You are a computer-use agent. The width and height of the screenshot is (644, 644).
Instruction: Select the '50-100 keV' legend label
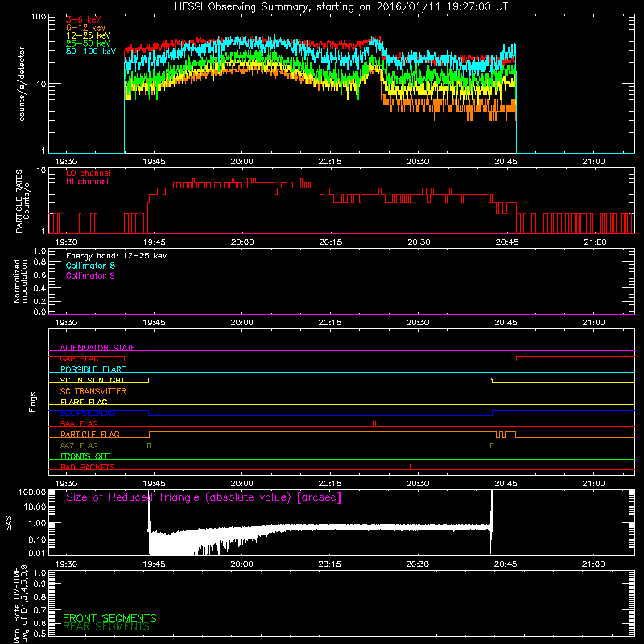[x=91, y=52]
